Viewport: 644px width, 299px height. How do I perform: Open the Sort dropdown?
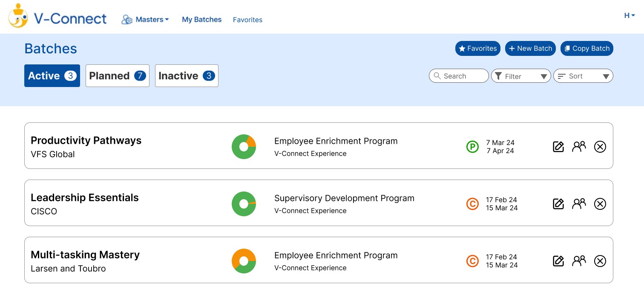(583, 76)
